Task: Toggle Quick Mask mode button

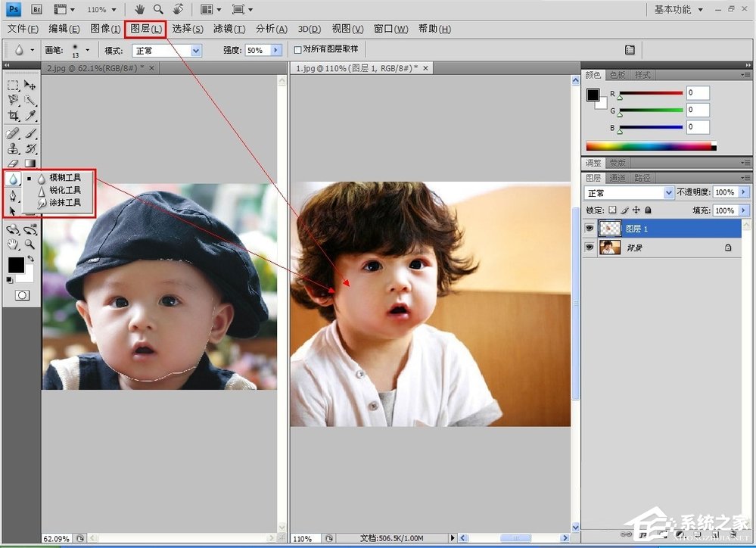Action: click(22, 295)
